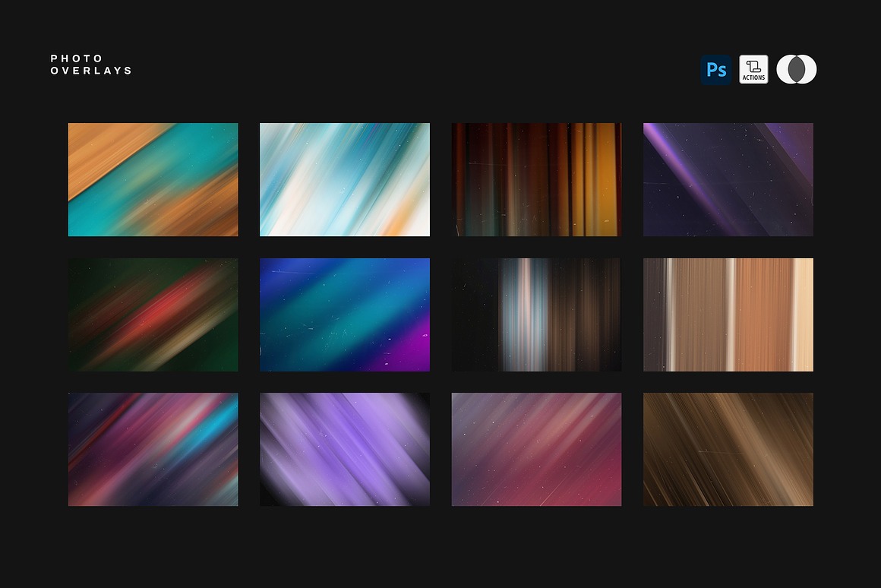The image size is (881, 588).
Task: Click the cream stripe at the beige overlay's right edge
Action: [803, 315]
